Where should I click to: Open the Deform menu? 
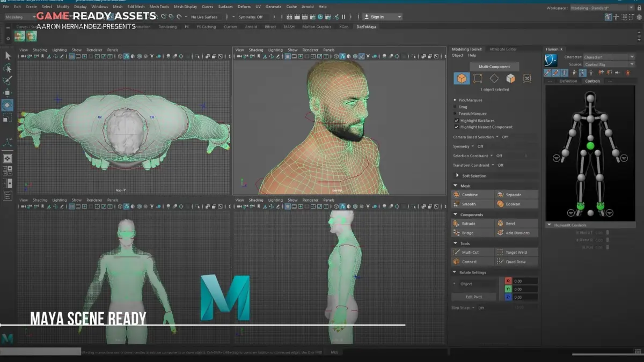pos(244,7)
